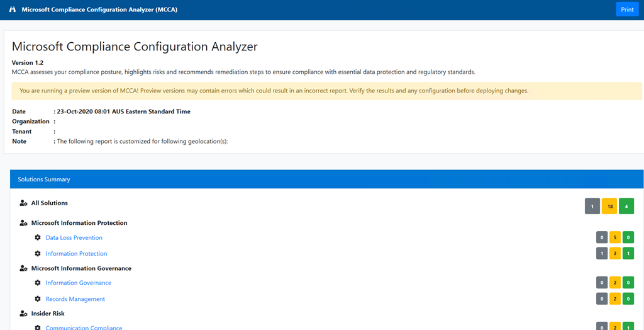Click the green '0' badge for Records Management

click(628, 299)
